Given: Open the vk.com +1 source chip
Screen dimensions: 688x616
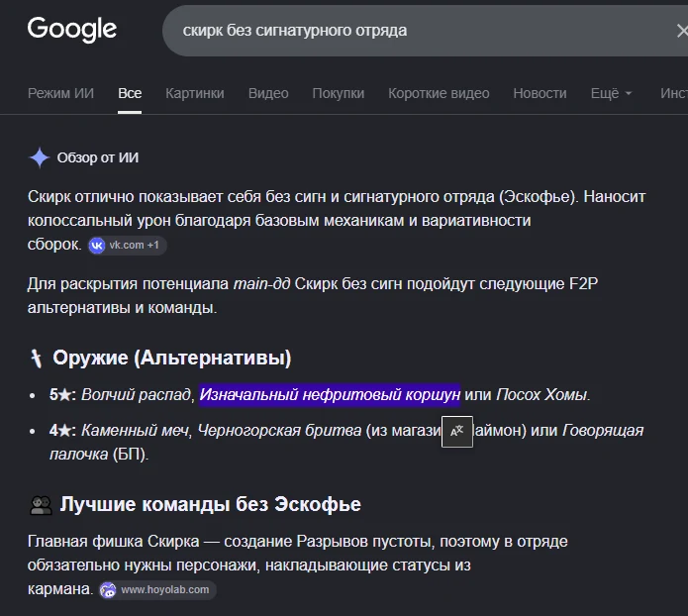Looking at the screenshot, I should pyautogui.click(x=128, y=245).
